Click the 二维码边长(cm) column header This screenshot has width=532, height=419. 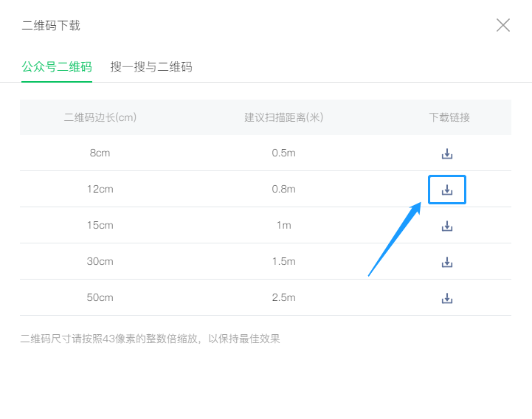[x=100, y=117]
